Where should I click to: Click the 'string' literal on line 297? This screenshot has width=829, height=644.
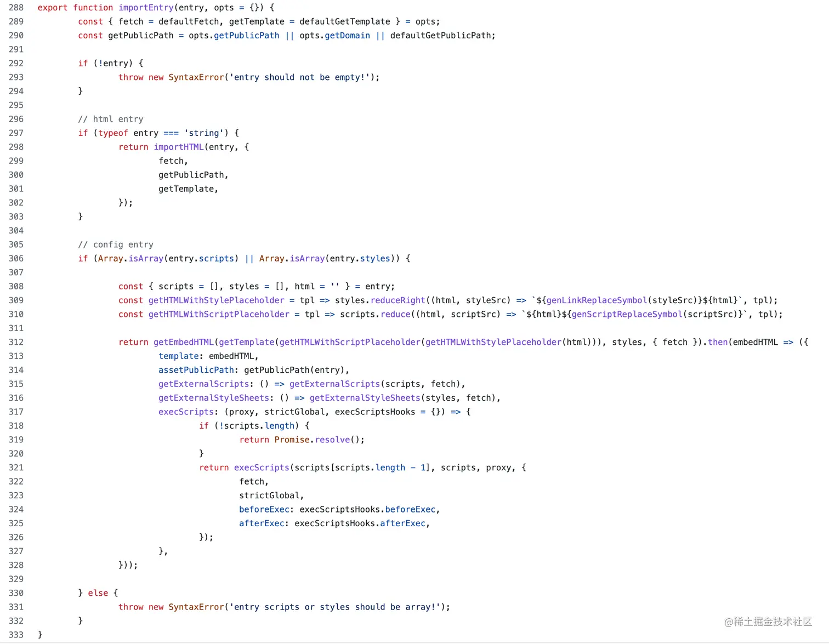click(204, 133)
